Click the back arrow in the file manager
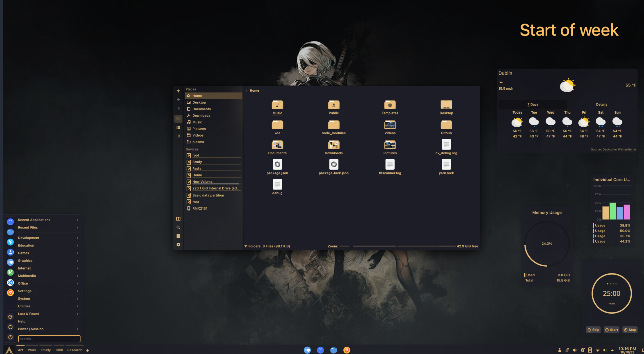Viewport: 644px width, 354px height. point(178,100)
